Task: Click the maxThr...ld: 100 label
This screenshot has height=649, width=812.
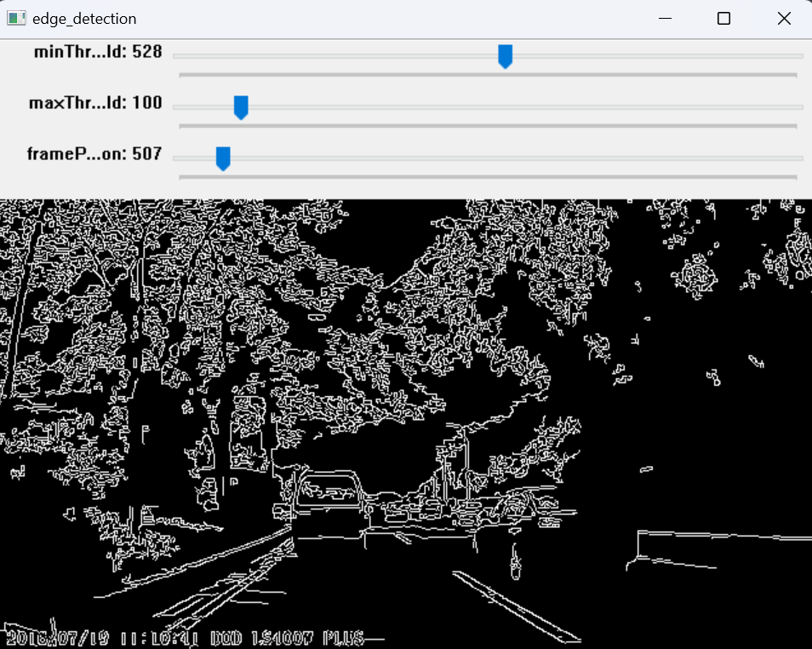Action: point(95,103)
